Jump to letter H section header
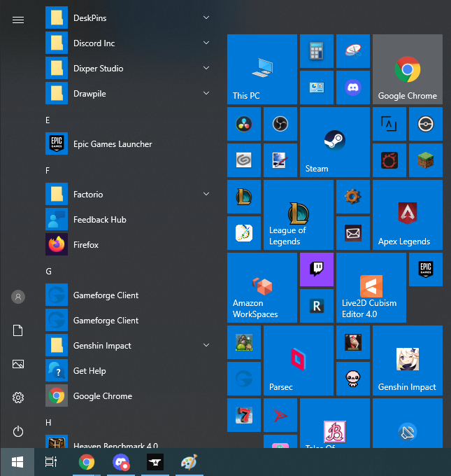This screenshot has width=451, height=476. (48, 423)
